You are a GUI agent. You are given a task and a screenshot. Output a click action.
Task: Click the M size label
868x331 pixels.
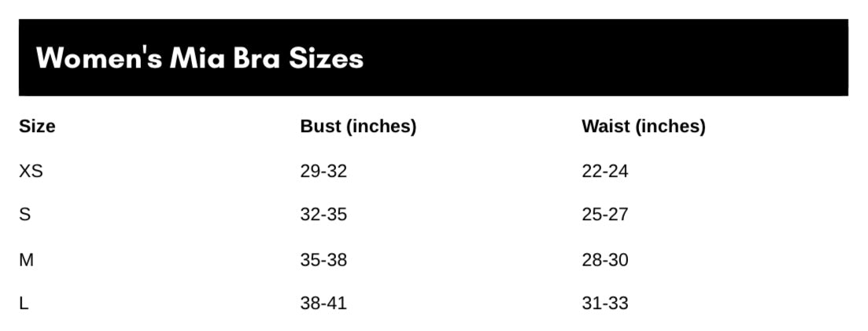point(26,259)
